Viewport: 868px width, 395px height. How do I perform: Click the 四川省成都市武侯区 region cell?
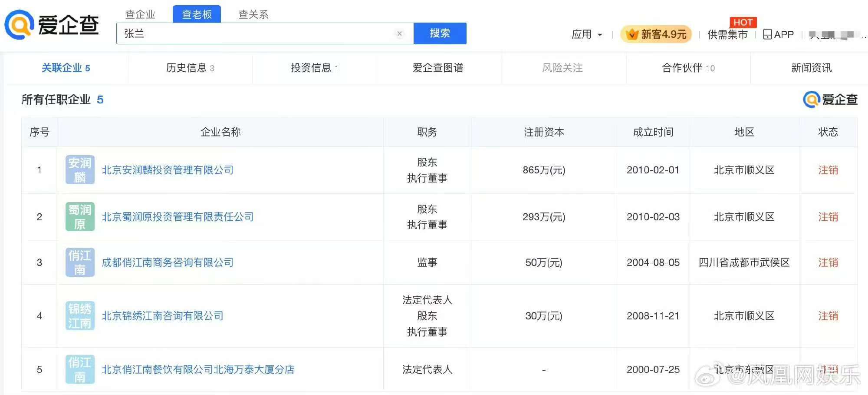point(744,262)
